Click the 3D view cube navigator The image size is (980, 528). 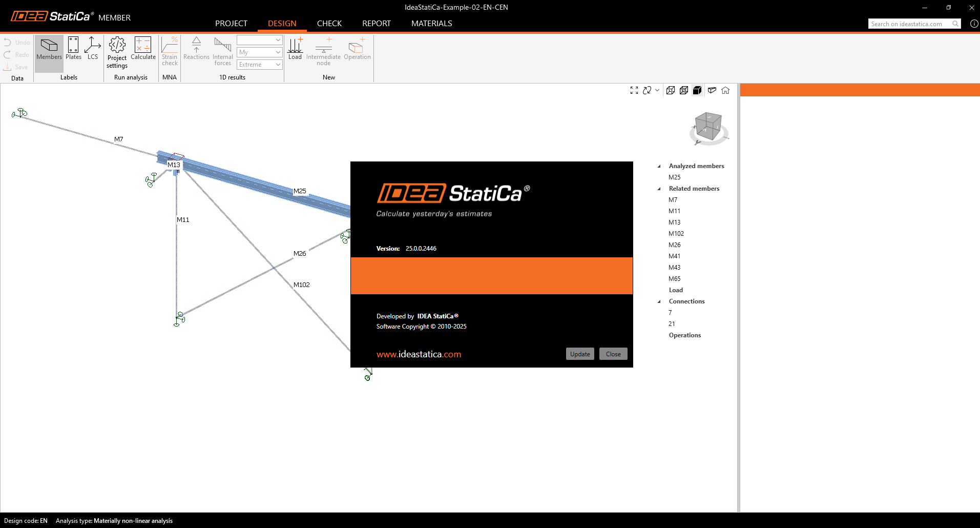coord(708,128)
